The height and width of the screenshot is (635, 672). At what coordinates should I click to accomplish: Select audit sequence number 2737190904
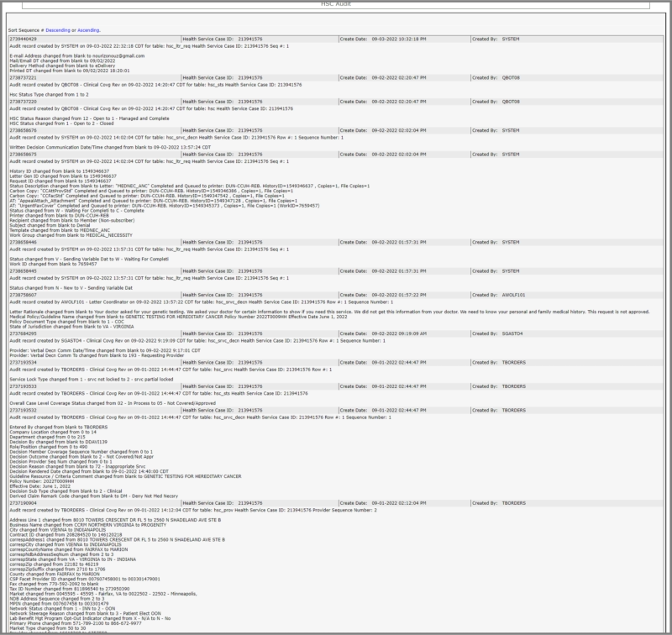pyautogui.click(x=23, y=503)
